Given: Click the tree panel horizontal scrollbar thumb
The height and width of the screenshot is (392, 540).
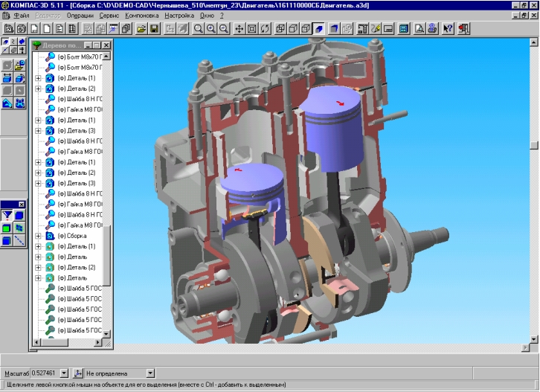Looking at the screenshot, I should point(54,342).
